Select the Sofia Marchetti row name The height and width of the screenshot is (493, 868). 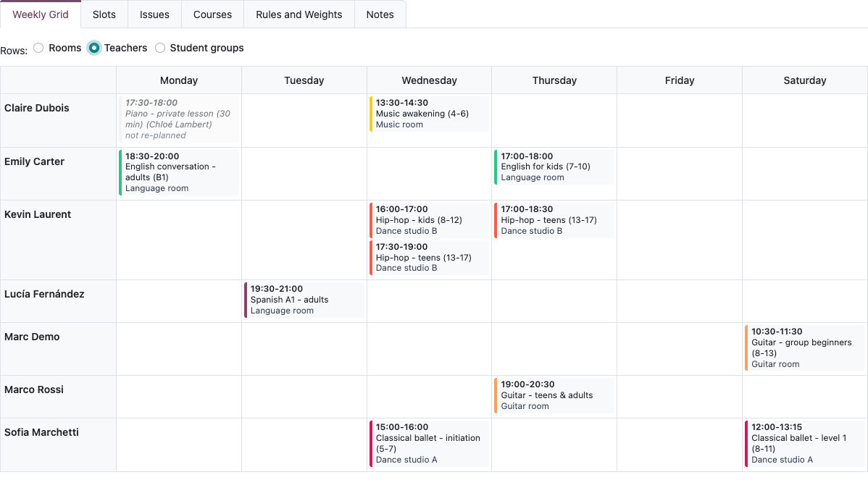[x=41, y=433]
